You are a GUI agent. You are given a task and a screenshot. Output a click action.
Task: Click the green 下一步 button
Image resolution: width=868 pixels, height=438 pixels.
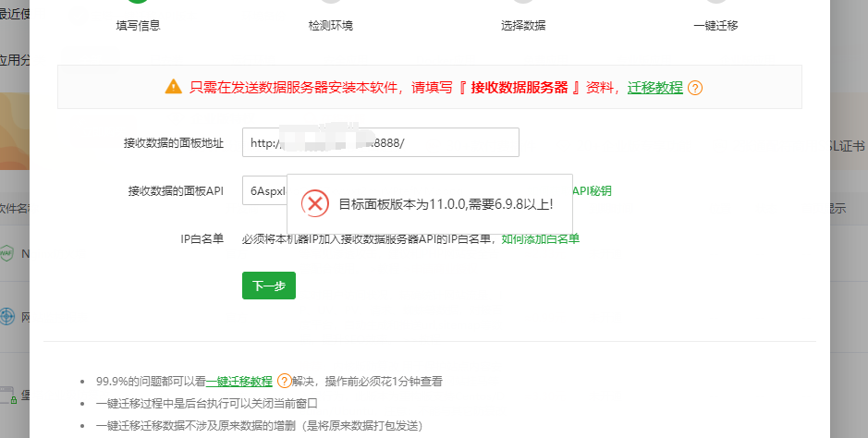click(268, 286)
